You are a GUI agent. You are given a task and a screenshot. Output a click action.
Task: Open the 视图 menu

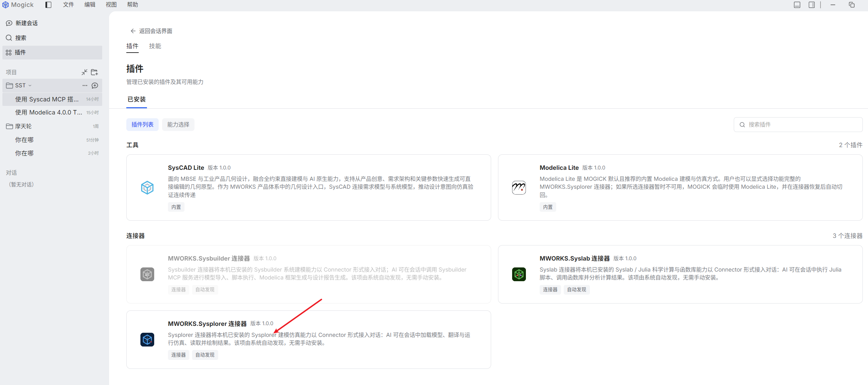[111, 5]
